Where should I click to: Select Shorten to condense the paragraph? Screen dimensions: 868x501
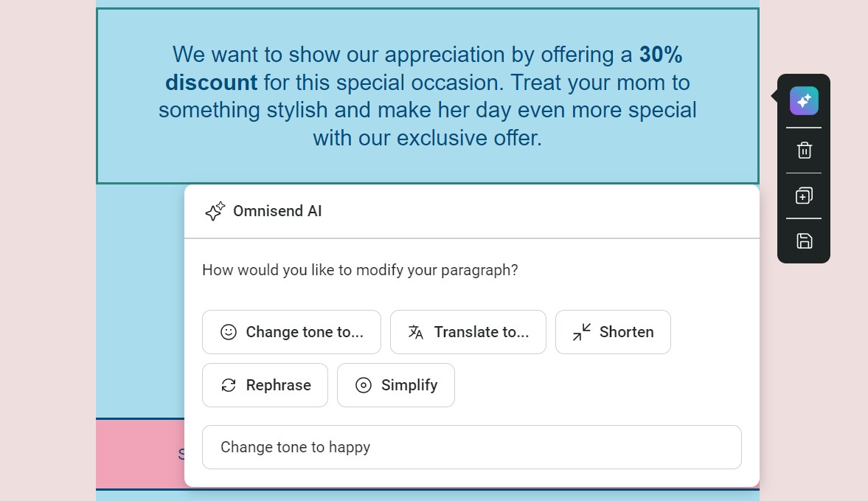613,332
